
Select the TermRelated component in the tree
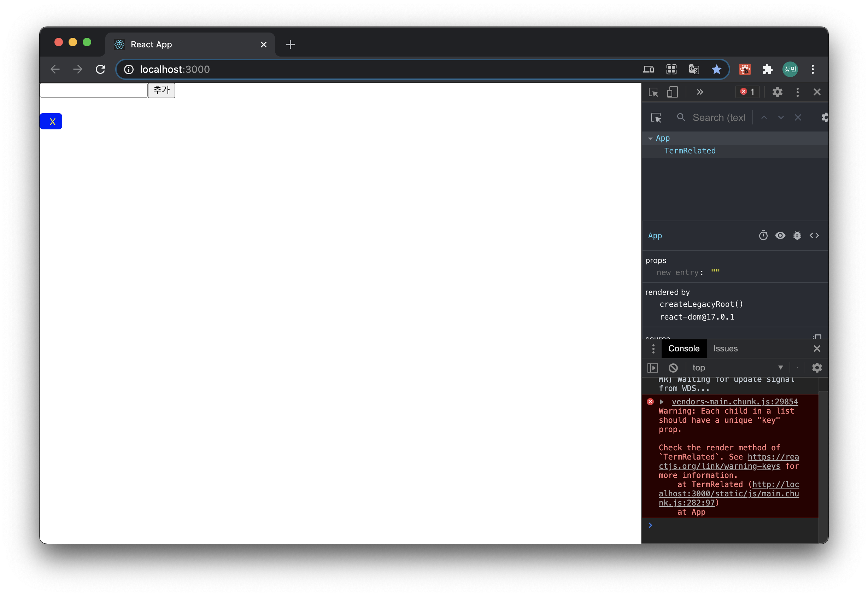coord(690,151)
